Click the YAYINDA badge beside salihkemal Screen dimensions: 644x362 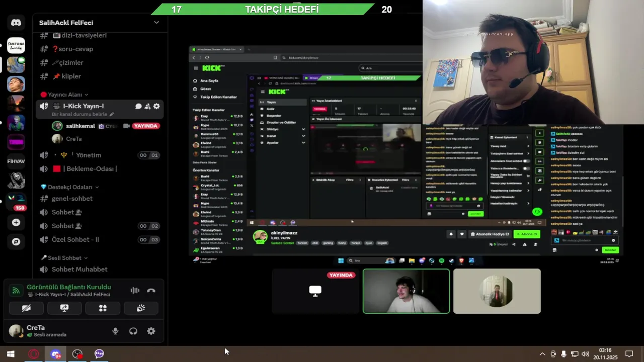tap(146, 126)
